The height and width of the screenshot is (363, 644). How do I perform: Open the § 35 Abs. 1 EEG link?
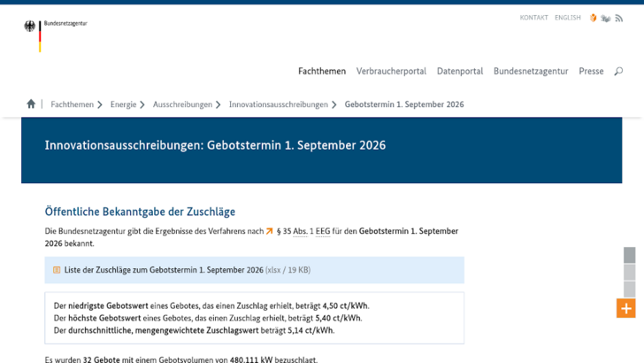pos(303,231)
